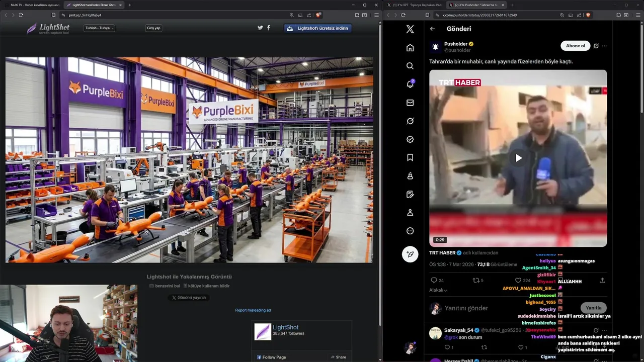Bookmark the prnt.sc page

[53, 15]
